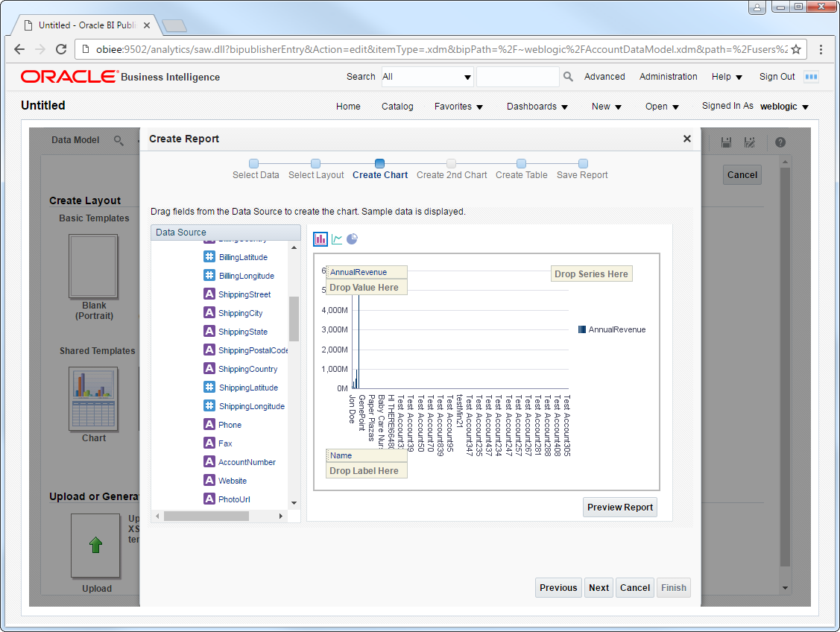Viewport: 840px width, 632px height.
Task: Go to the Catalog page
Action: [x=397, y=107]
